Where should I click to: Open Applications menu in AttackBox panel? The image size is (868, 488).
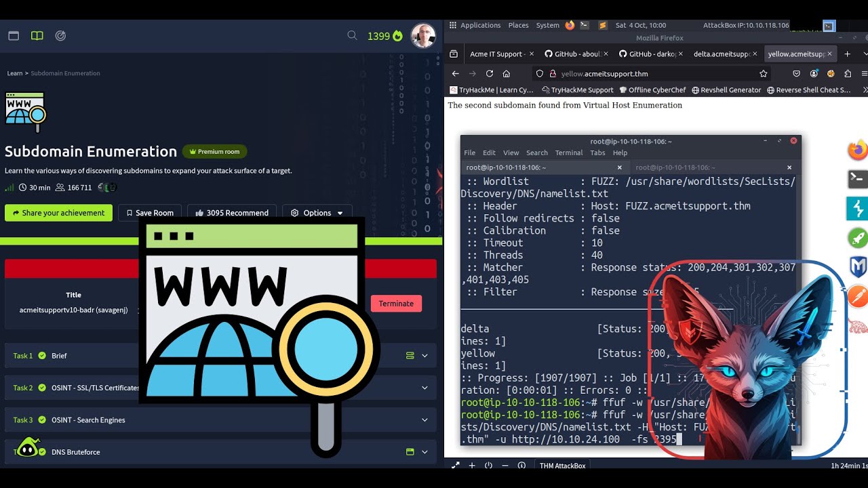click(480, 25)
